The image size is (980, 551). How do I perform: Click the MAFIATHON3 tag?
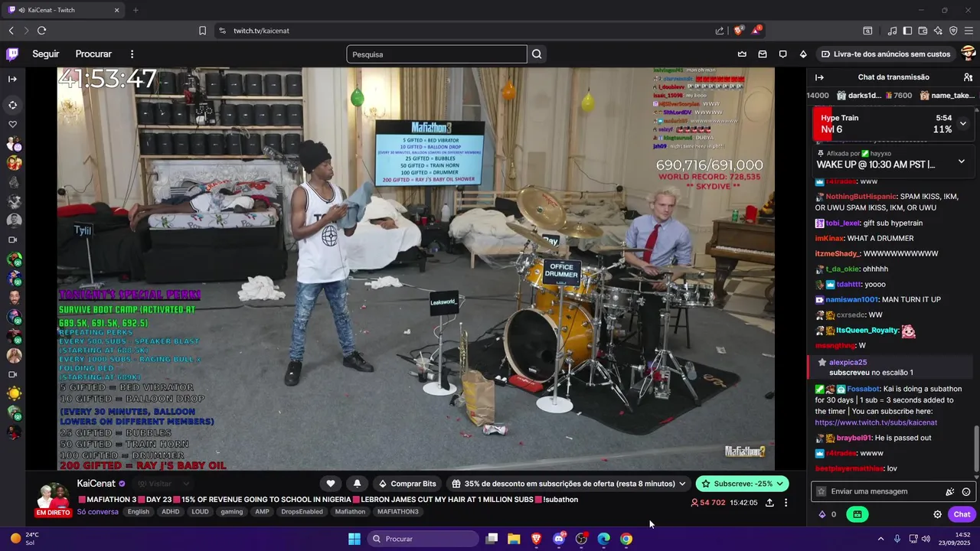tap(397, 512)
